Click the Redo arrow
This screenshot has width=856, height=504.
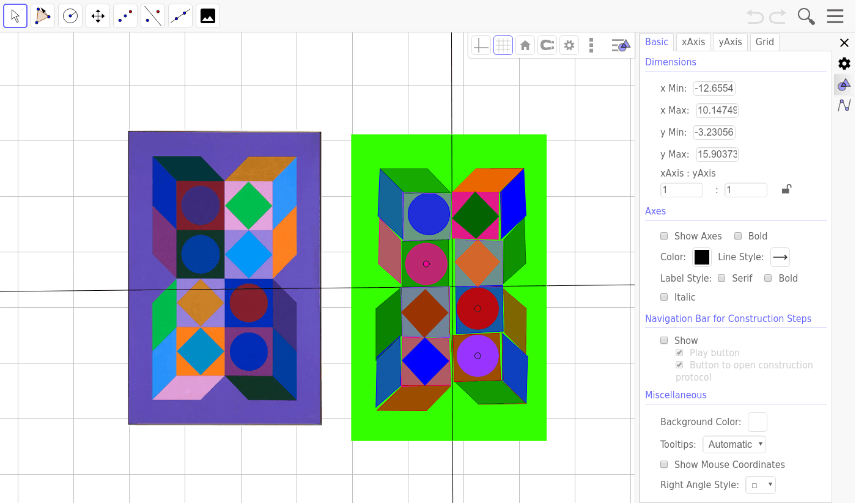pos(778,16)
